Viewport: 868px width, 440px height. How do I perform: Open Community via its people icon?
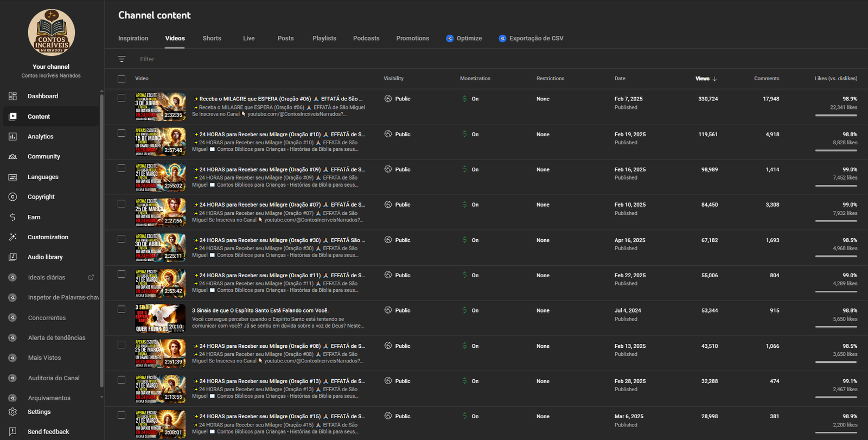[x=12, y=157]
